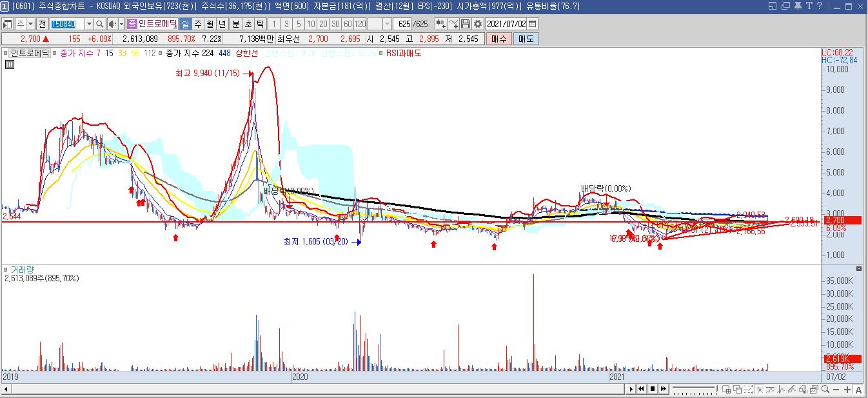Click the window with grid icon at bottom
The height and width of the screenshot is (398, 868).
pos(726,389)
